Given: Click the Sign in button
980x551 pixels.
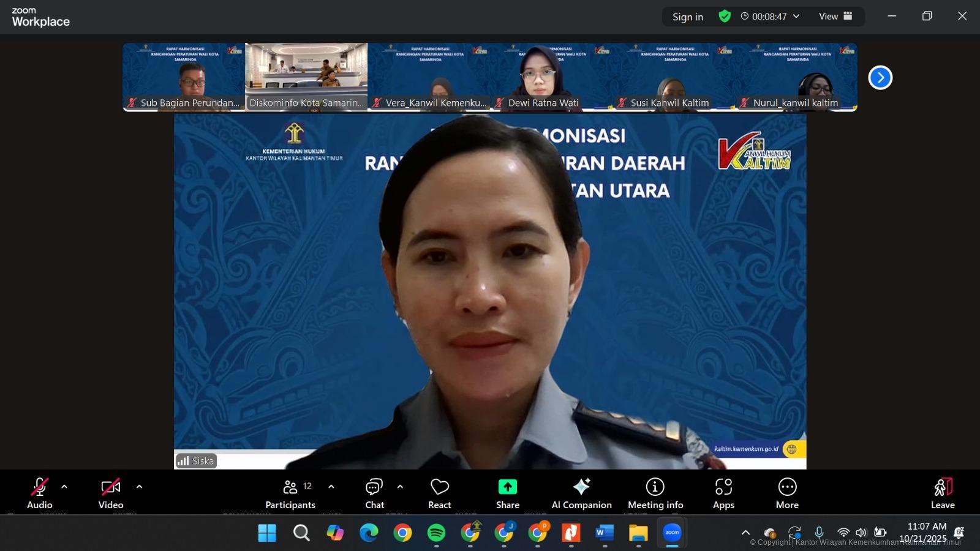Looking at the screenshot, I should tap(687, 17).
